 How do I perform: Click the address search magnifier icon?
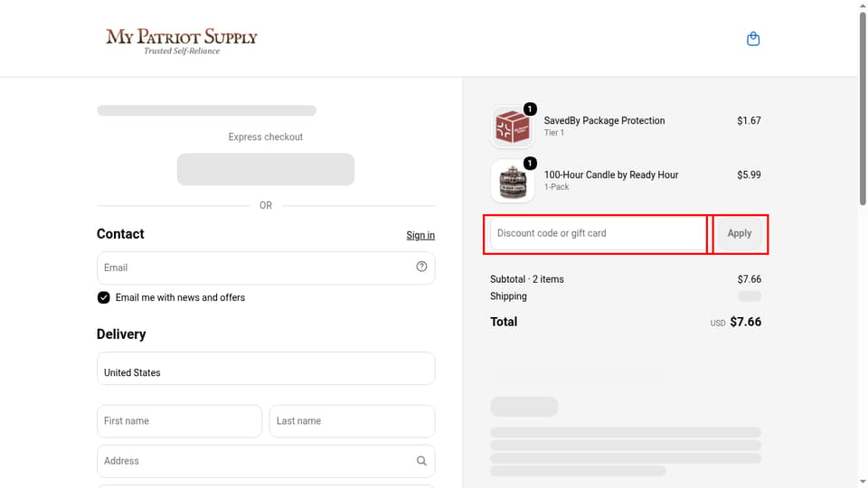click(421, 461)
